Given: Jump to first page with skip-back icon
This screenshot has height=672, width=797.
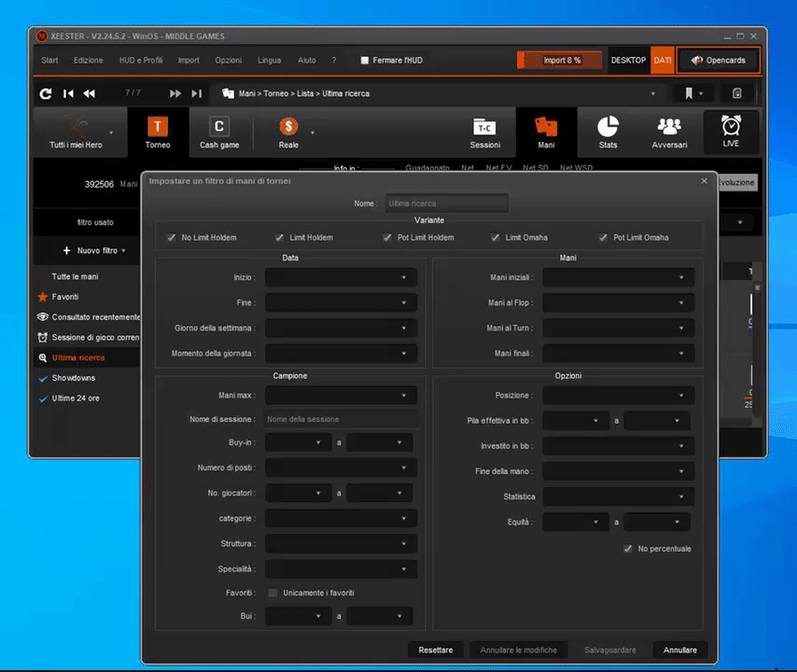Looking at the screenshot, I should [x=68, y=93].
